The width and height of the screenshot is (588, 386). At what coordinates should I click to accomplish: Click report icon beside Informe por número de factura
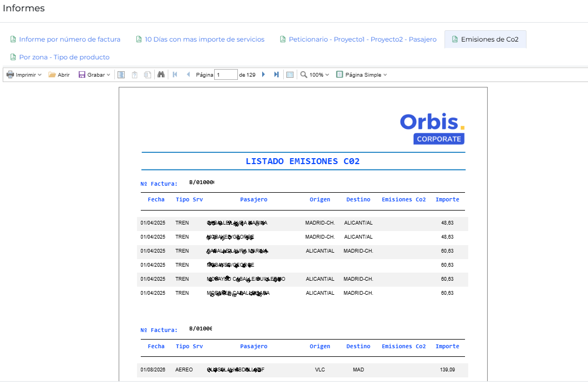pos(13,39)
